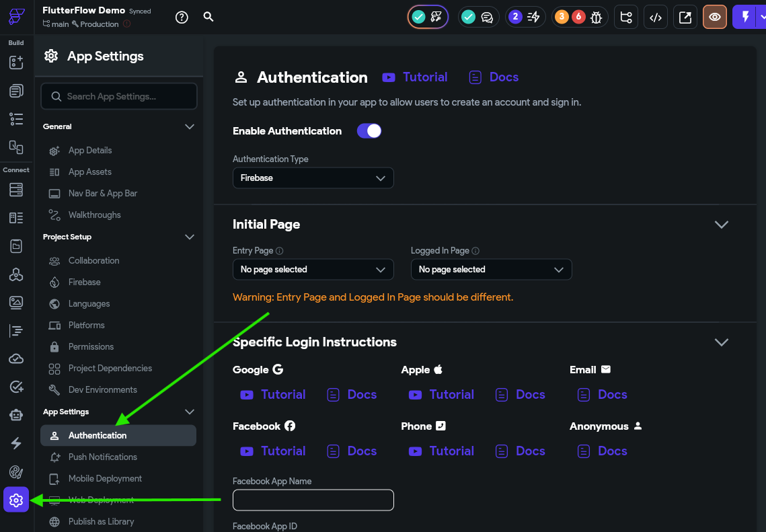Image resolution: width=766 pixels, height=532 pixels.
Task: Collapse the Project Setup group
Action: (x=190, y=237)
